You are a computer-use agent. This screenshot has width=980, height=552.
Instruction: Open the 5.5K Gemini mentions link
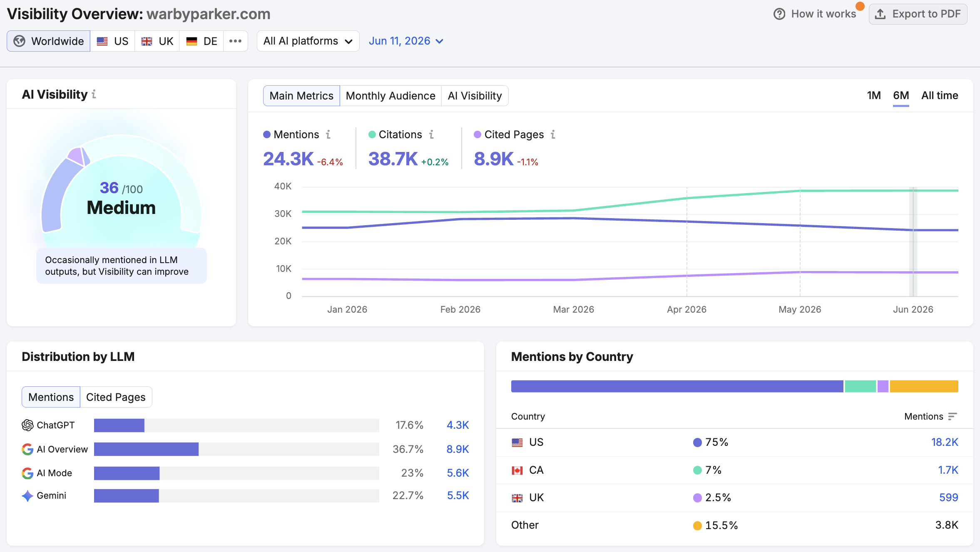pyautogui.click(x=458, y=495)
